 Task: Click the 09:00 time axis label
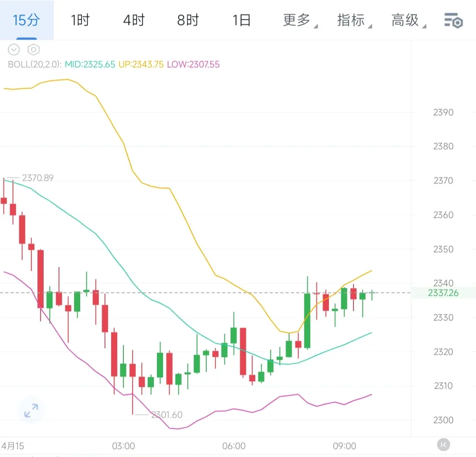pyautogui.click(x=344, y=446)
